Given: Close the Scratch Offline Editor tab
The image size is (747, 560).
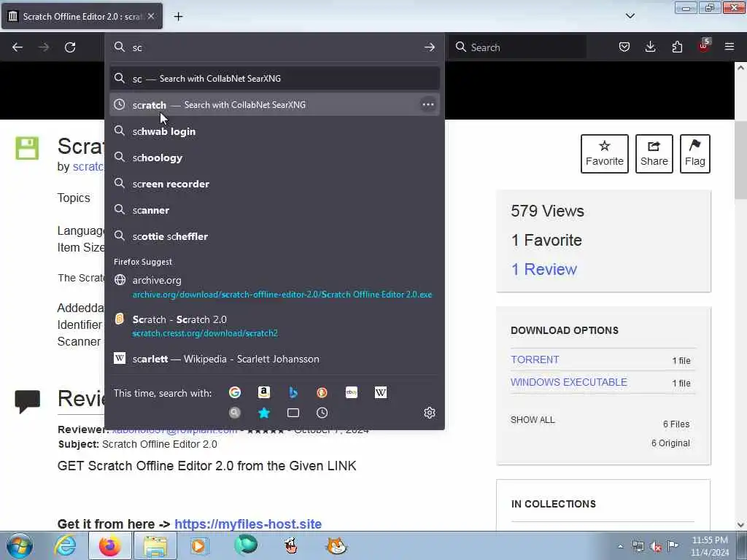Looking at the screenshot, I should point(151,16).
